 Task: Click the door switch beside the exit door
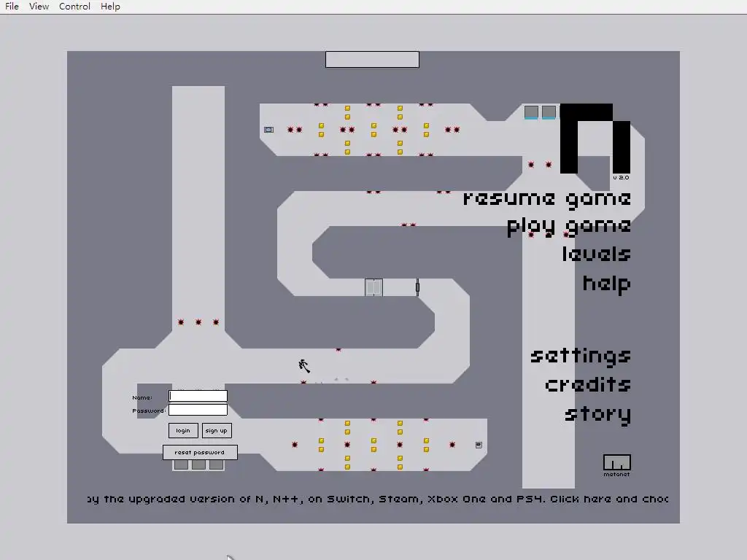(417, 287)
